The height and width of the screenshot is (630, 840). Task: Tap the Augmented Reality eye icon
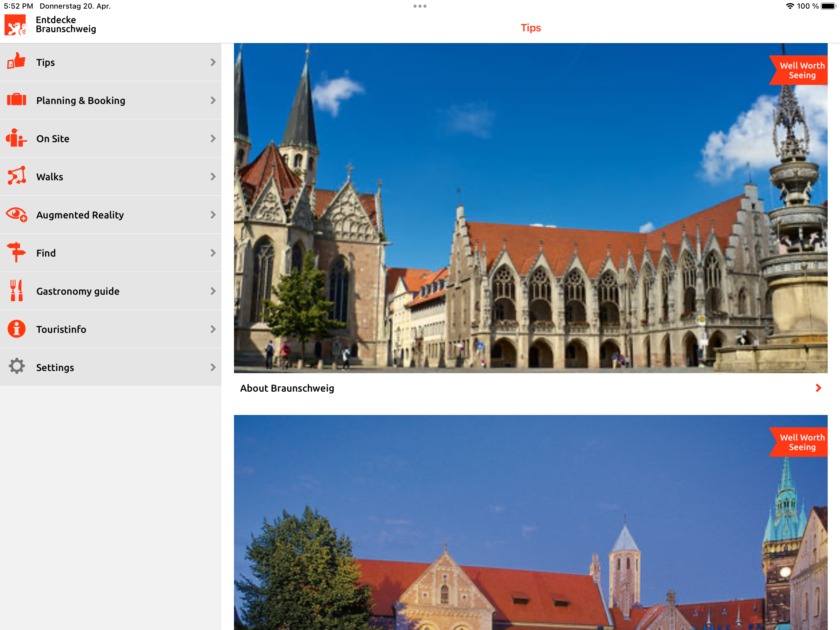click(x=16, y=214)
